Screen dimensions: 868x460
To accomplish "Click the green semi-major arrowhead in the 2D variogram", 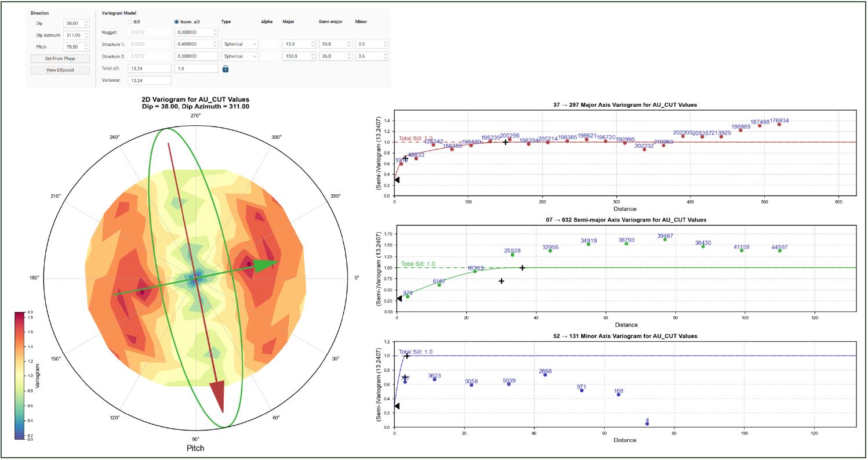I will click(x=266, y=265).
